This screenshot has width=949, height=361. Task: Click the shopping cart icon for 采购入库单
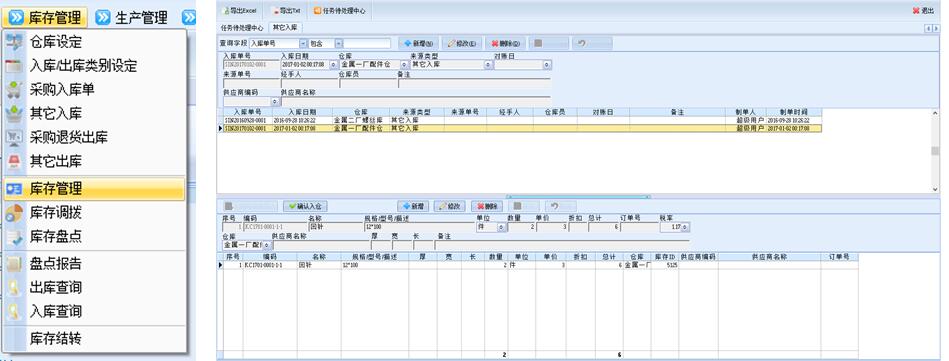click(14, 90)
